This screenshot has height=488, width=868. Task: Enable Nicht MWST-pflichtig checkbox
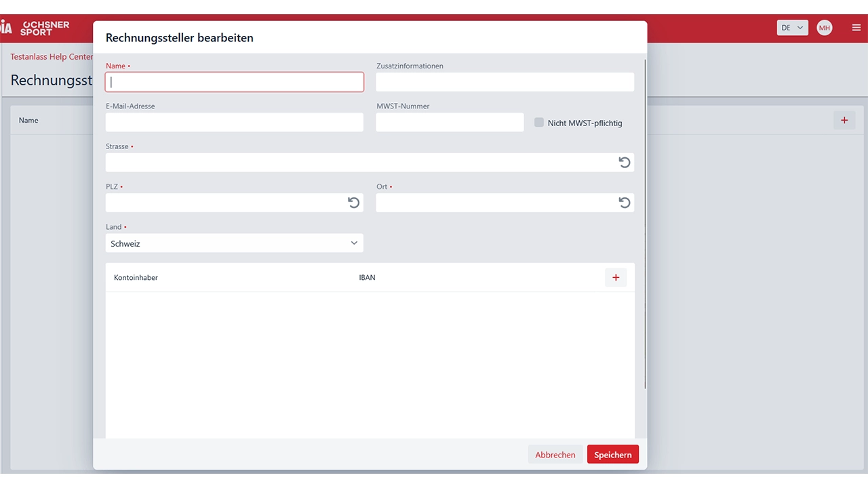pyautogui.click(x=539, y=123)
